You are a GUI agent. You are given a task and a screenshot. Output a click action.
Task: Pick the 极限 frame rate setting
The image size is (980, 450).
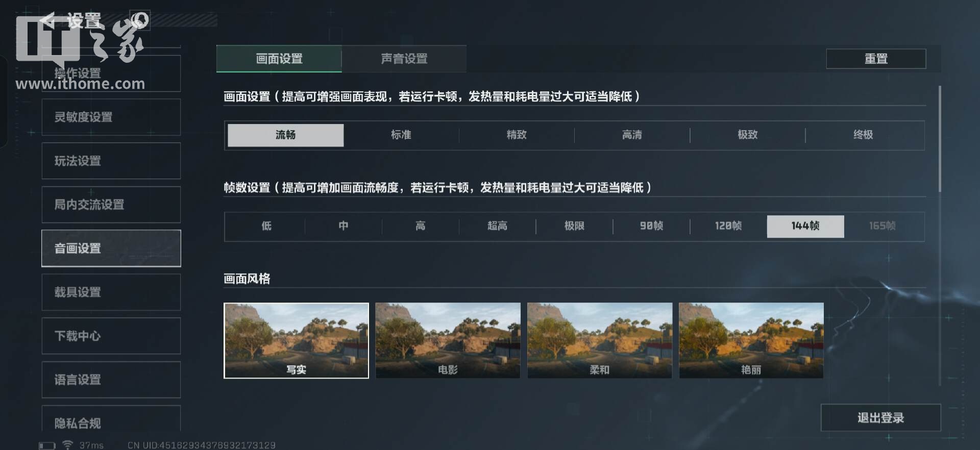coord(574,226)
